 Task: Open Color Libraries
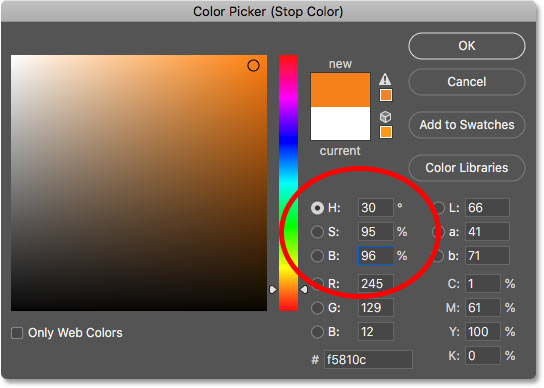click(467, 168)
